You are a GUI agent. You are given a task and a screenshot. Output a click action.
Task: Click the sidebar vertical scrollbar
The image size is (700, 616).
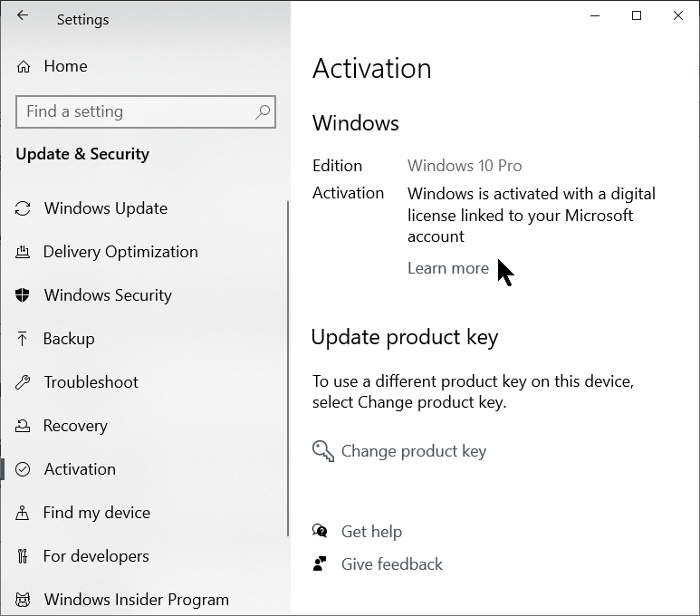click(x=288, y=368)
